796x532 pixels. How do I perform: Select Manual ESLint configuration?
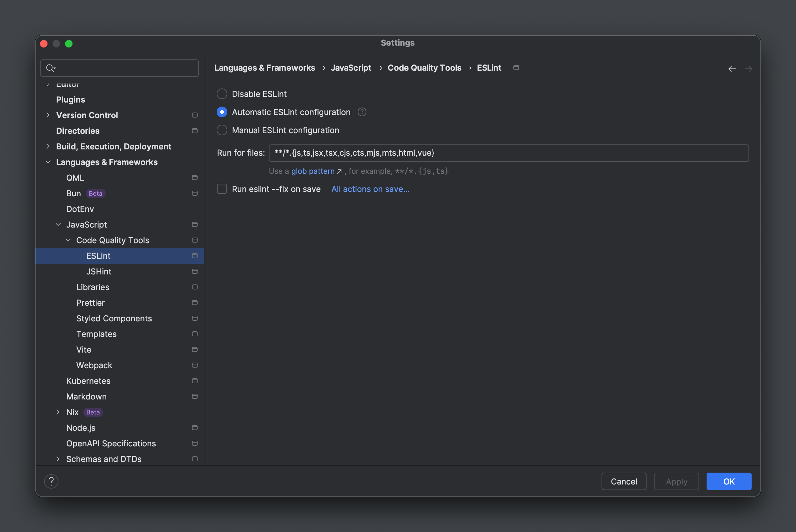pyautogui.click(x=222, y=130)
